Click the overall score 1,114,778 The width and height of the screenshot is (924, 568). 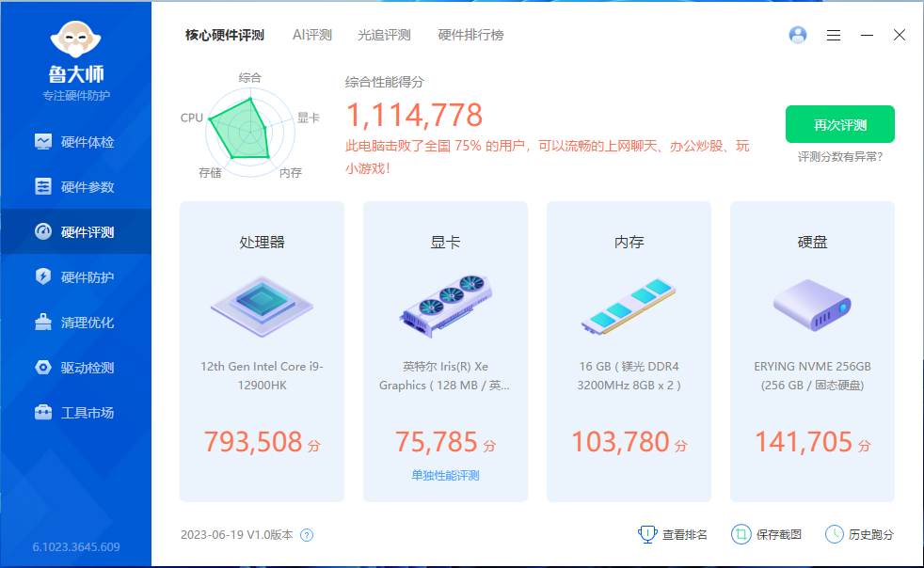[x=414, y=115]
